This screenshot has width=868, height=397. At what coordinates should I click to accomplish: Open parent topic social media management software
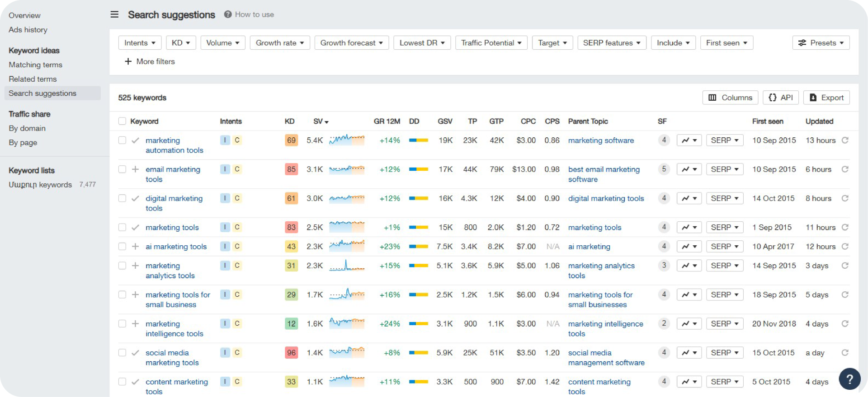pyautogui.click(x=606, y=358)
